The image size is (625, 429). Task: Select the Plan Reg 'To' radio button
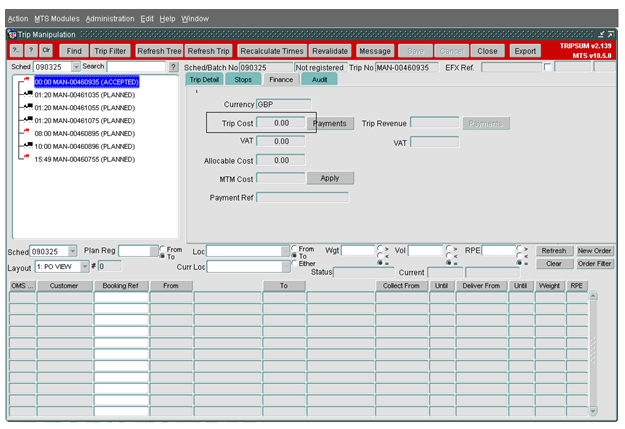point(162,256)
